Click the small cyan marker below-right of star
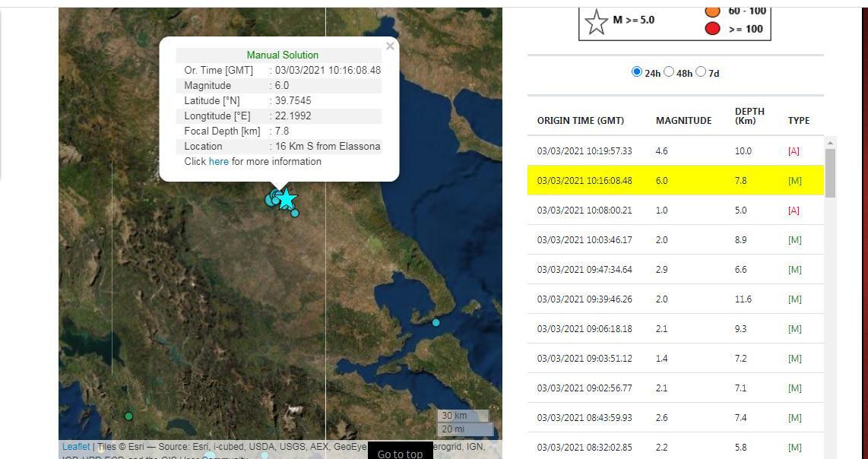This screenshot has width=868, height=459. (295, 213)
